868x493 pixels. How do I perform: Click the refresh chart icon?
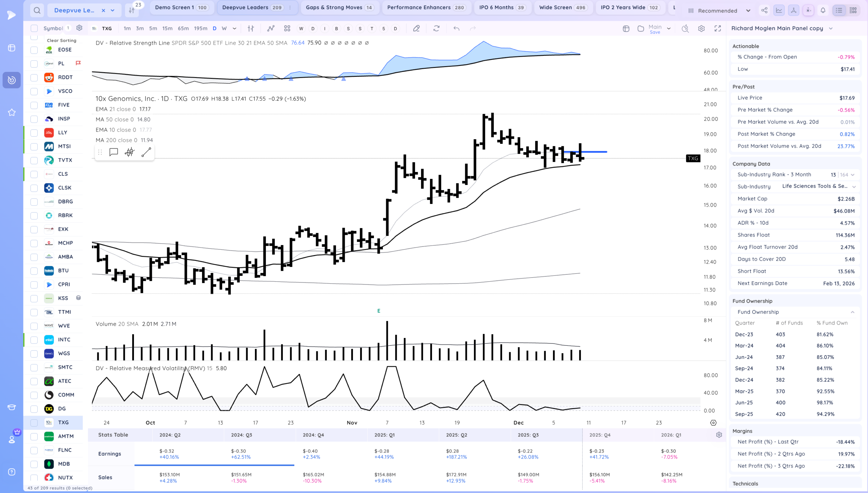pos(436,29)
